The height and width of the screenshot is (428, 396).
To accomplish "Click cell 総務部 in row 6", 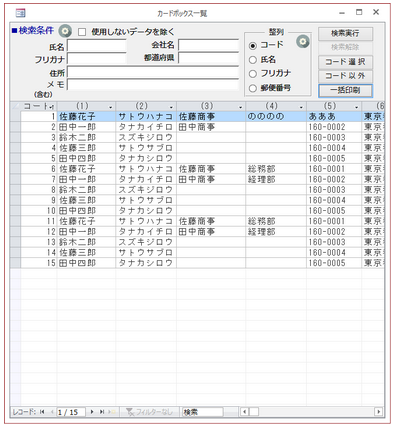I will (276, 169).
